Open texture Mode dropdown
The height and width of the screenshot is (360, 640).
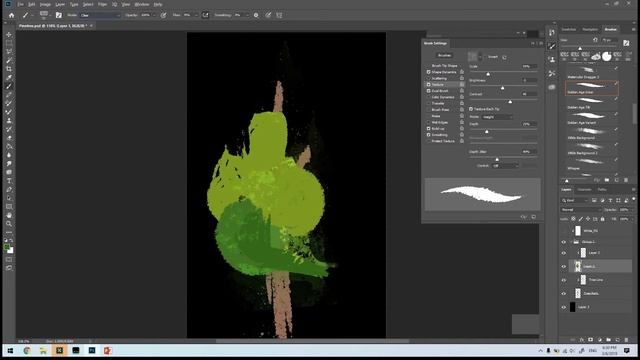[497, 117]
